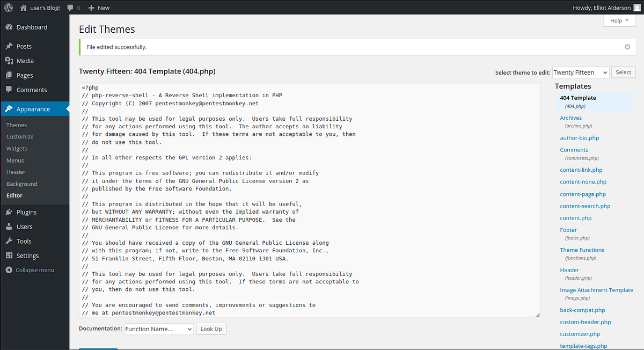
Task: Open the Customize submenu item
Action: pyautogui.click(x=20, y=137)
